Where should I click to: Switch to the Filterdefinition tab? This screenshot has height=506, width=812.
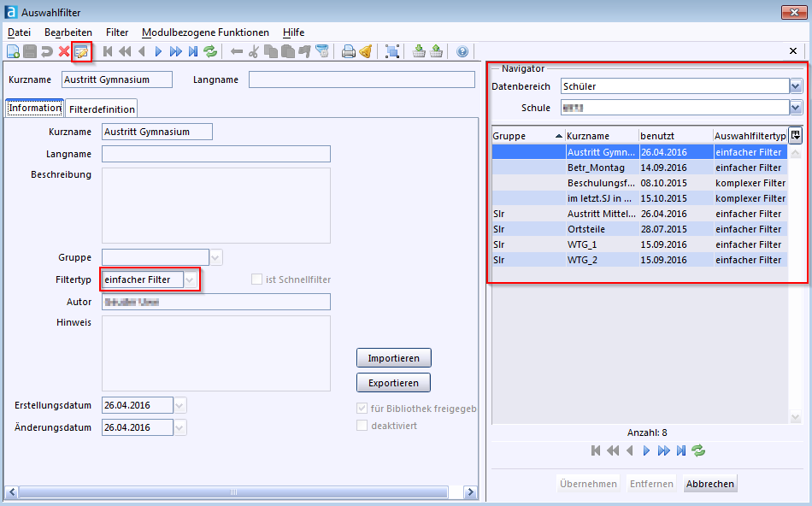coord(102,109)
